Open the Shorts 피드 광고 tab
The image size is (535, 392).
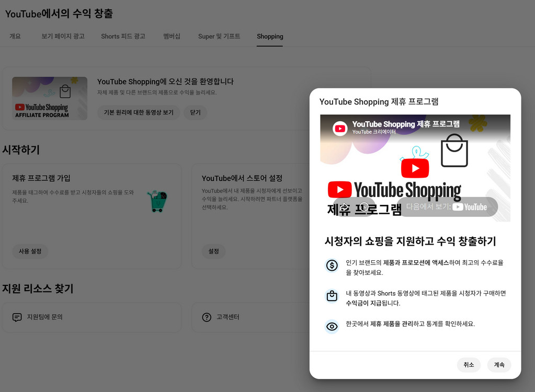[x=123, y=36]
